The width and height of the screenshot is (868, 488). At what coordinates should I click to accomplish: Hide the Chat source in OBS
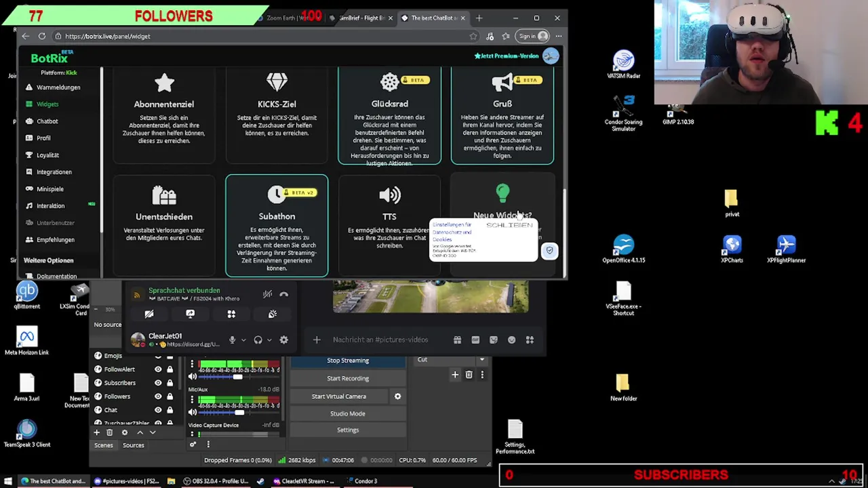(158, 410)
